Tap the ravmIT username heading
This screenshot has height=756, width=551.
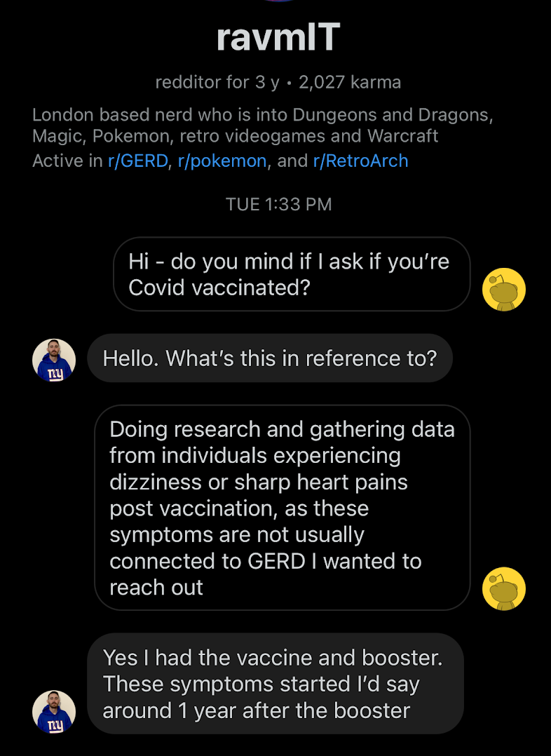click(278, 37)
